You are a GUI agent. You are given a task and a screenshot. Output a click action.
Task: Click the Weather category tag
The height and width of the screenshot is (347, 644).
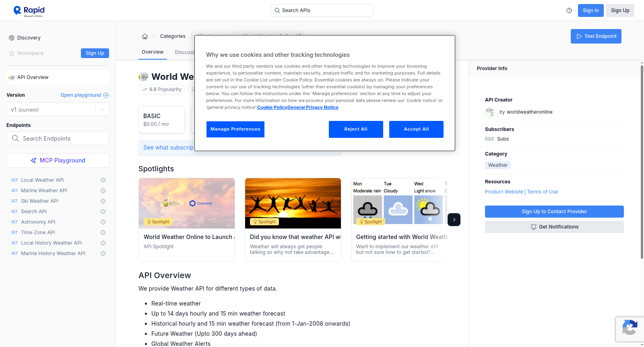point(498,165)
